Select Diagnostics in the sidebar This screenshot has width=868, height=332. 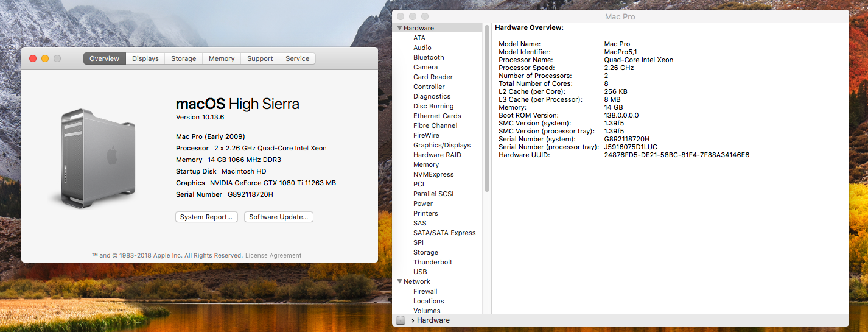point(432,96)
